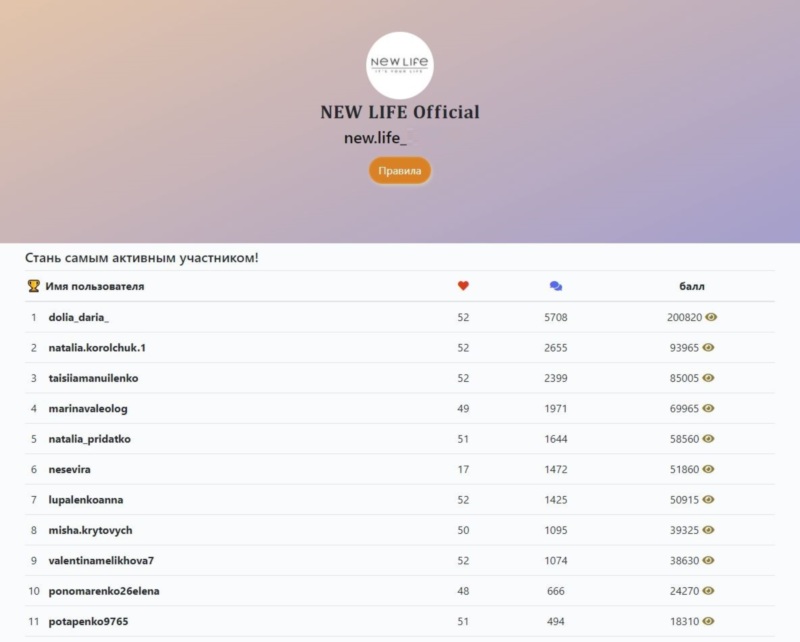Click the blue comments column icon
Image resolution: width=800 pixels, height=642 pixels.
[556, 286]
